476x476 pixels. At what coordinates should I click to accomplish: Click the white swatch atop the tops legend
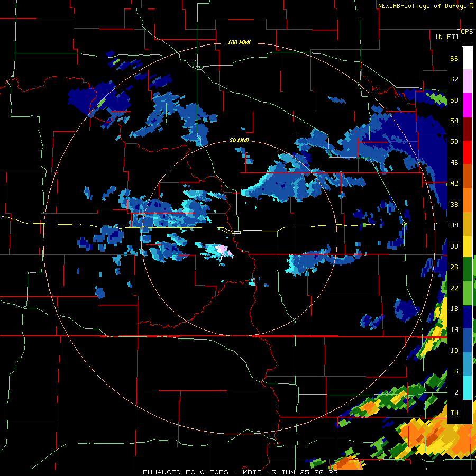click(x=467, y=58)
